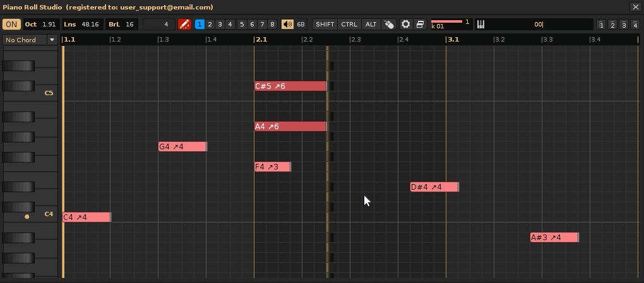
Task: Toggle the CTRL modifier button
Action: 349,25
